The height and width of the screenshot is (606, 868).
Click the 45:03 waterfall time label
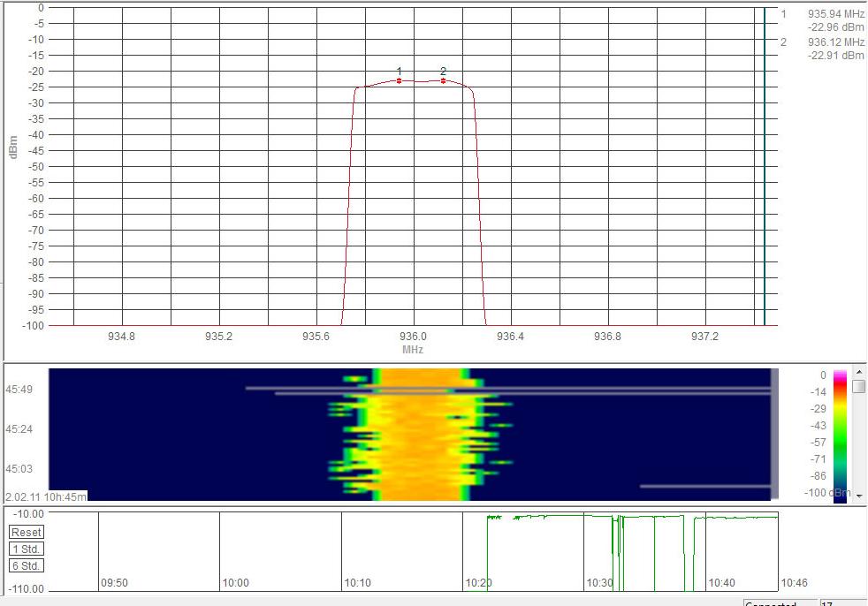[x=19, y=469]
